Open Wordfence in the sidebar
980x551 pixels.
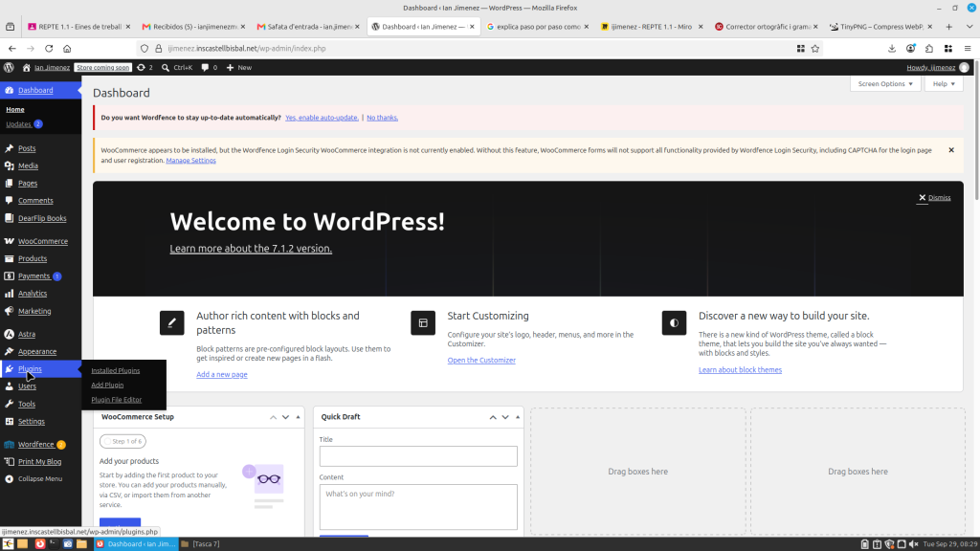pyautogui.click(x=35, y=445)
